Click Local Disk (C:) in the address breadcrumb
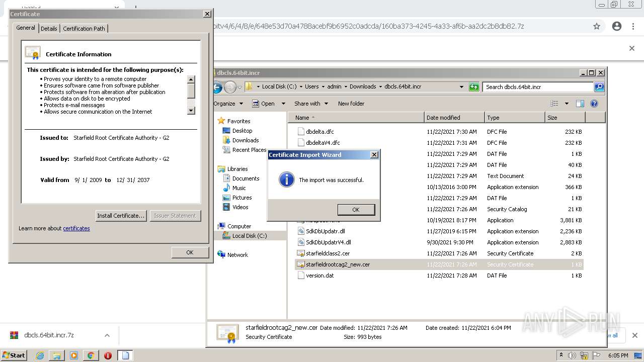 (x=279, y=86)
